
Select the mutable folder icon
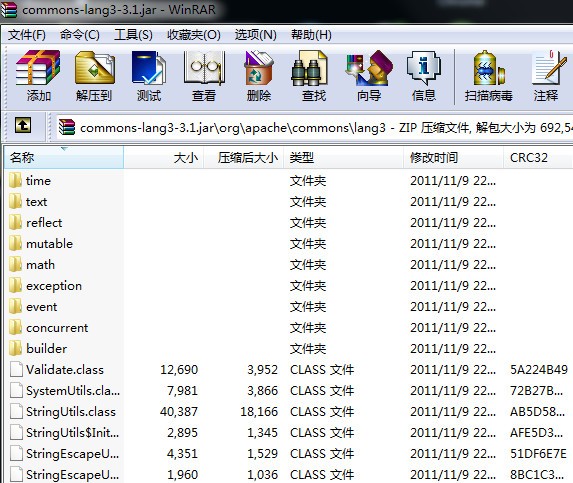[15, 243]
